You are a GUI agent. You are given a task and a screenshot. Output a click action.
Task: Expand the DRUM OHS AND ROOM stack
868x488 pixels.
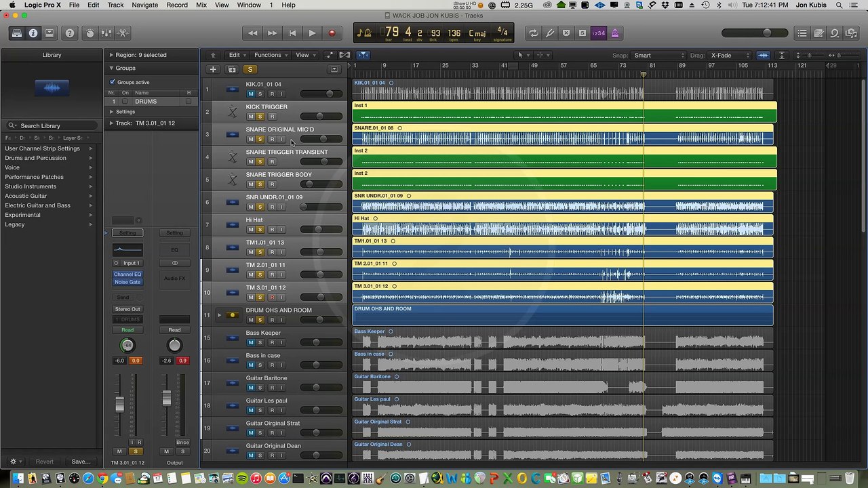pos(219,315)
